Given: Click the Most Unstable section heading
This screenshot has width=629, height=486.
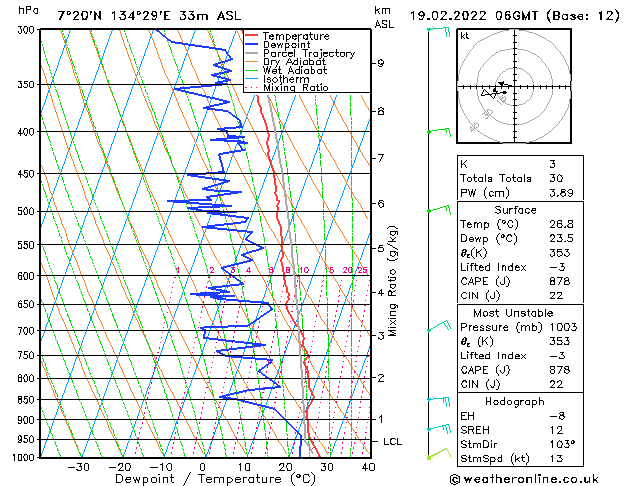Looking at the screenshot, I should coord(513,313).
